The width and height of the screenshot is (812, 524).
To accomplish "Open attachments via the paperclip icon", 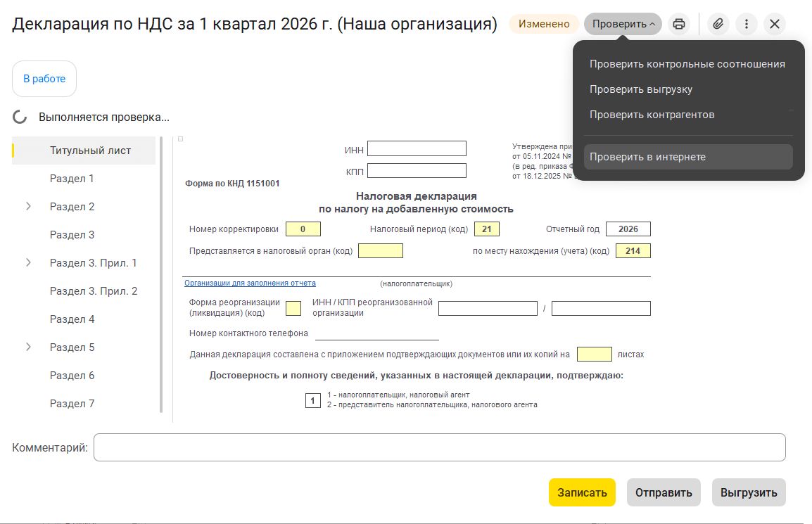I will point(718,24).
